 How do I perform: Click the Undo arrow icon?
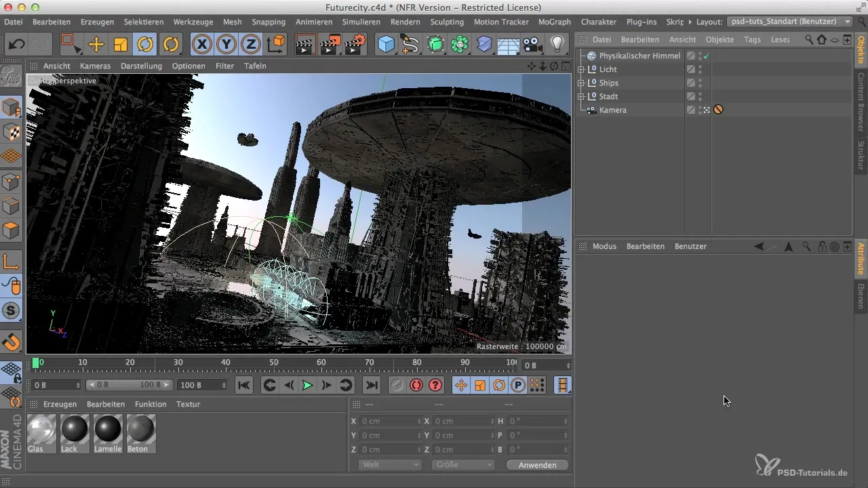click(16, 45)
